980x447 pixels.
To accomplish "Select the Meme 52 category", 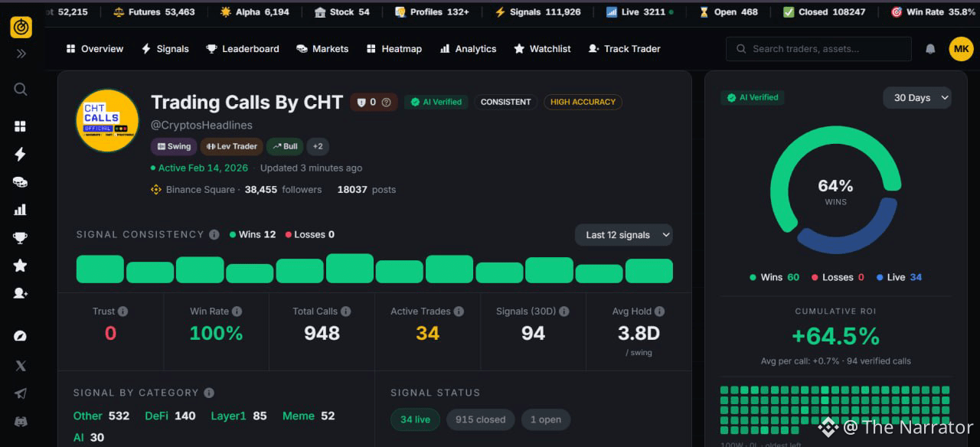I will click(309, 416).
